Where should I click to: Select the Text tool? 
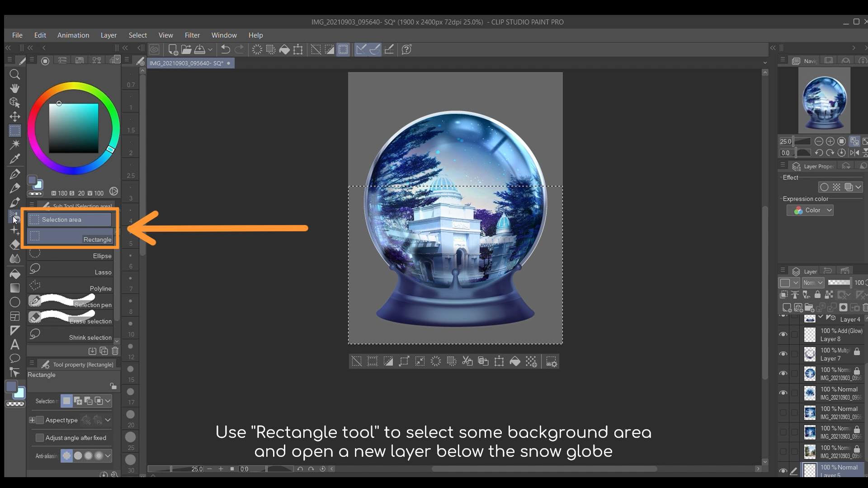tap(14, 345)
